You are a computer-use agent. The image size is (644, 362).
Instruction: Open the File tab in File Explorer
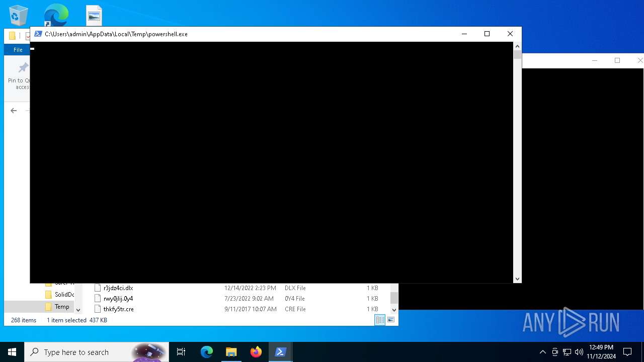point(18,50)
